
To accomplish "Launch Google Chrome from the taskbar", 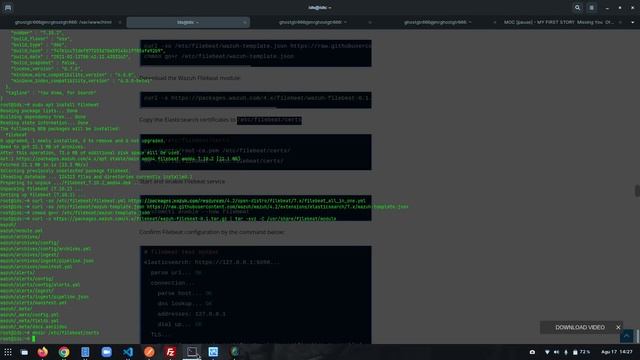I will coord(64,352).
